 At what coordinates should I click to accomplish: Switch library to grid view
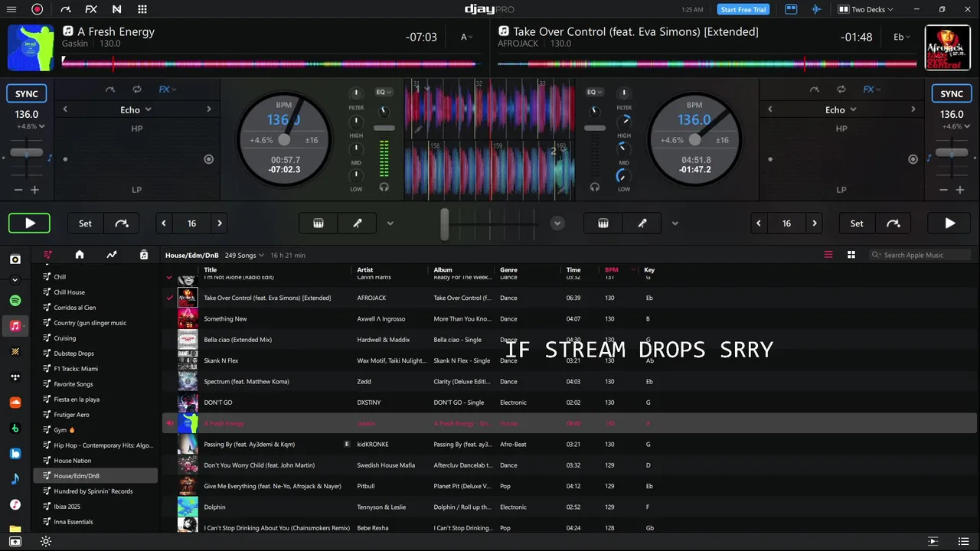[851, 255]
